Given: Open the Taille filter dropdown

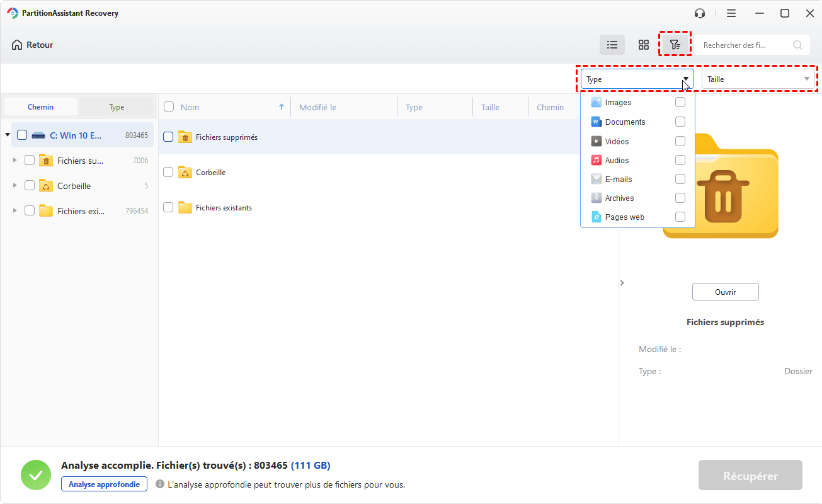Looking at the screenshot, I should point(758,79).
